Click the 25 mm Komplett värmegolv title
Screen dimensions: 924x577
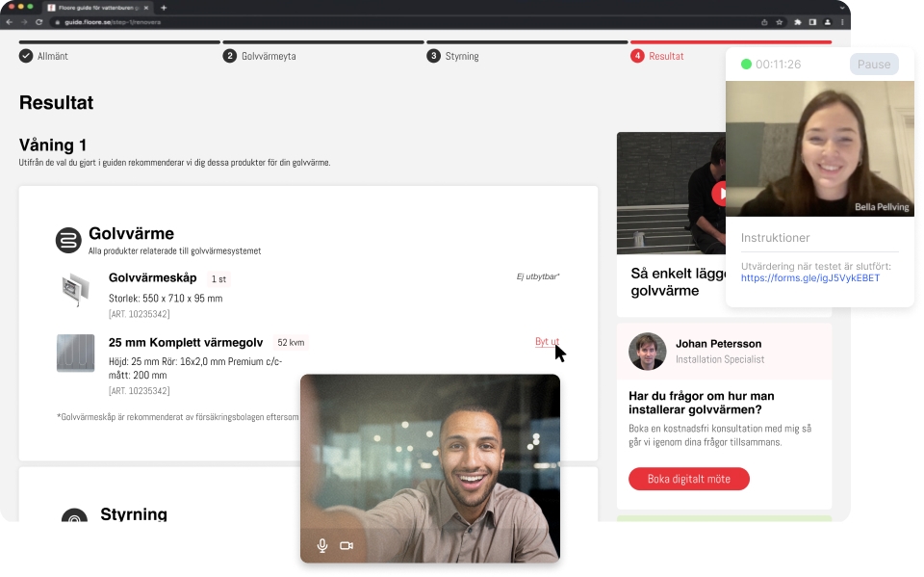coord(186,343)
